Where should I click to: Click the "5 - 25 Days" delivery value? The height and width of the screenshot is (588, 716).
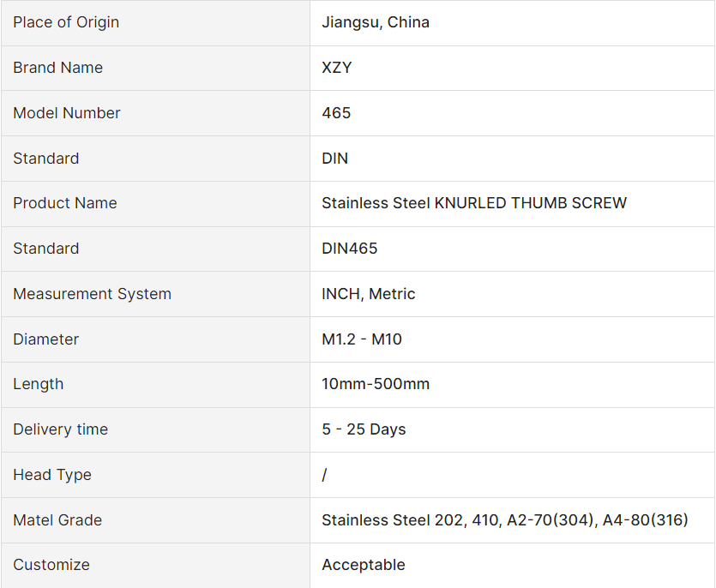(364, 429)
